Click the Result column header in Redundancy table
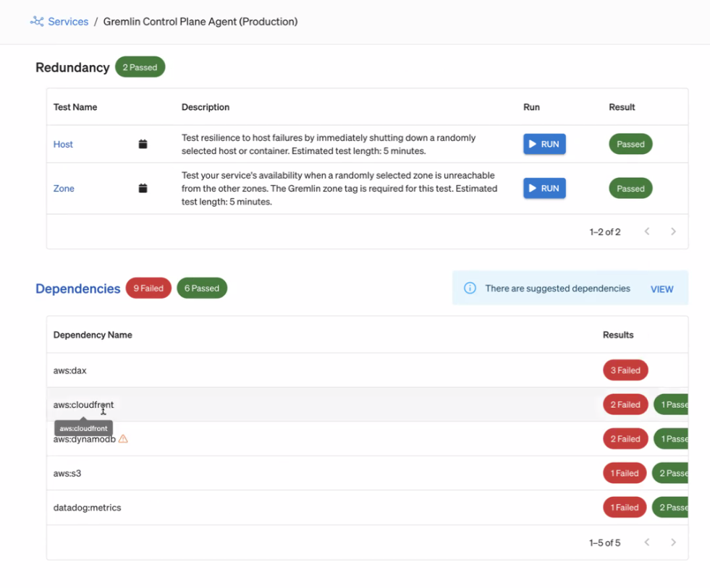 (622, 107)
